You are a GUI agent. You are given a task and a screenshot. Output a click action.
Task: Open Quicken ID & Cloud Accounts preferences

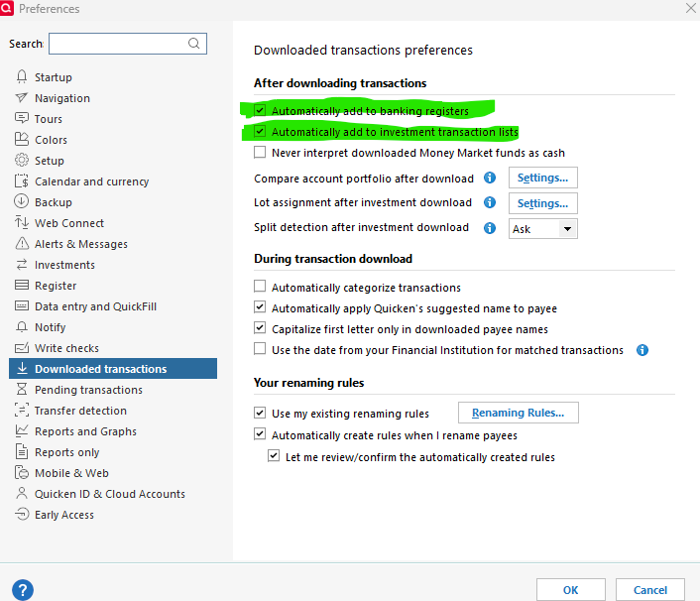(x=110, y=494)
